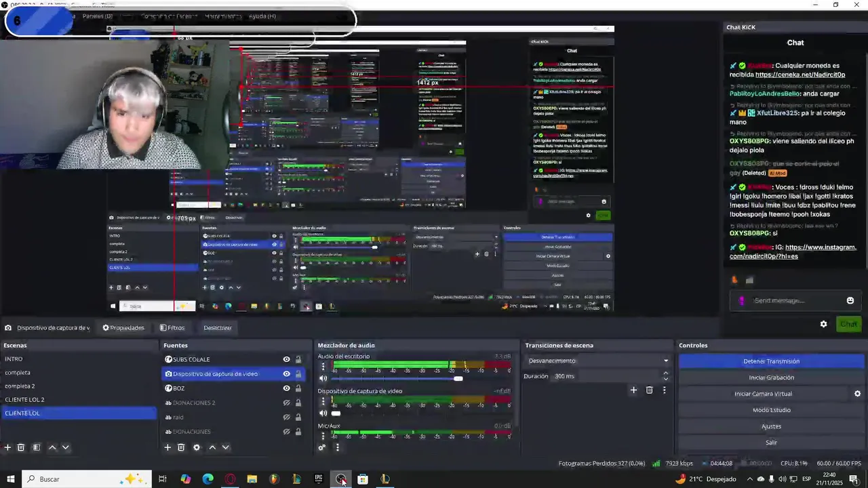Remove selected source with trash icon
Screen dimensions: 868x488
pyautogui.click(x=181, y=447)
